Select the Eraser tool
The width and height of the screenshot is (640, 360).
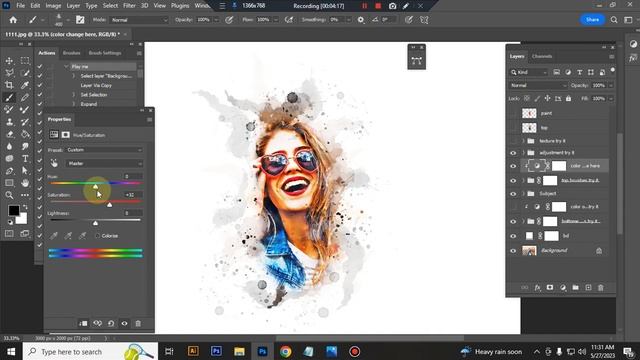point(9,134)
